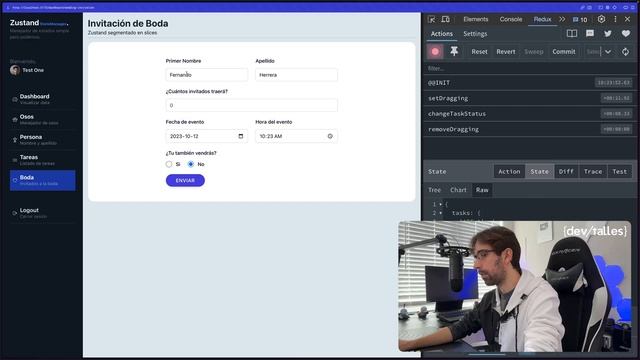The height and width of the screenshot is (360, 640).
Task: Show state as Tree
Action: pos(434,190)
